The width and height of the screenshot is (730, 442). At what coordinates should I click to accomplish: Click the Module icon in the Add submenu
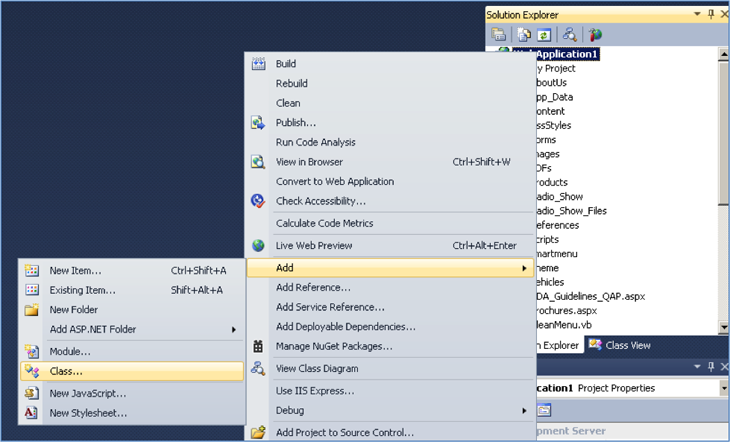point(32,352)
